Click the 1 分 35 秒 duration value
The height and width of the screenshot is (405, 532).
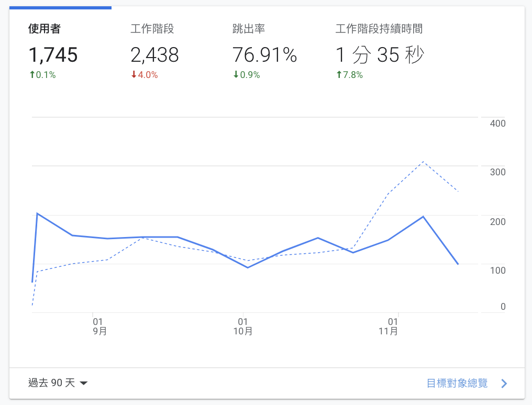pos(379,55)
